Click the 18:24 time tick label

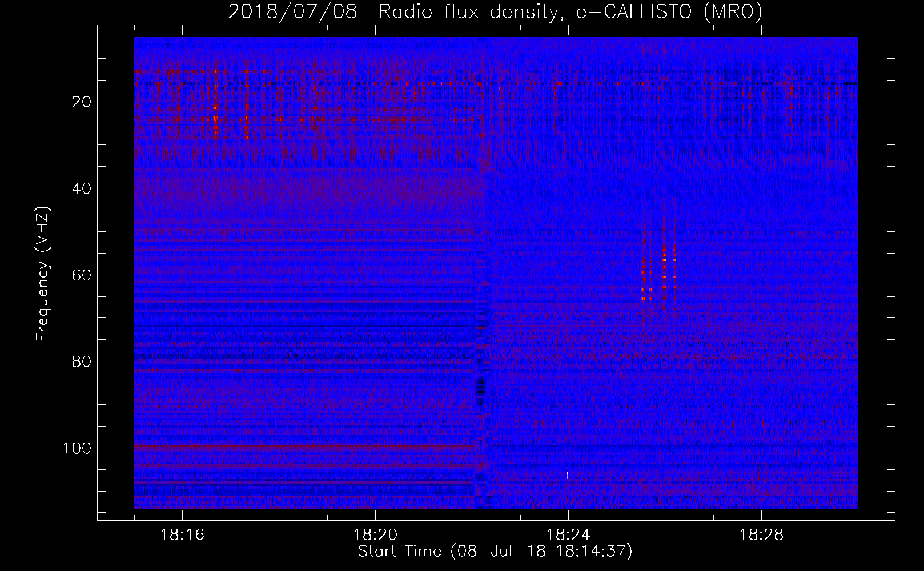pyautogui.click(x=568, y=535)
